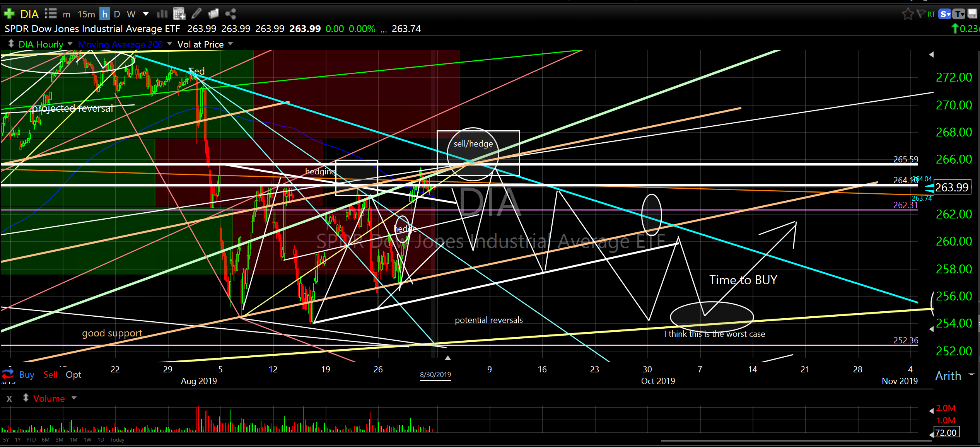
Task: Click the save floppy disk icon
Action: point(972,14)
